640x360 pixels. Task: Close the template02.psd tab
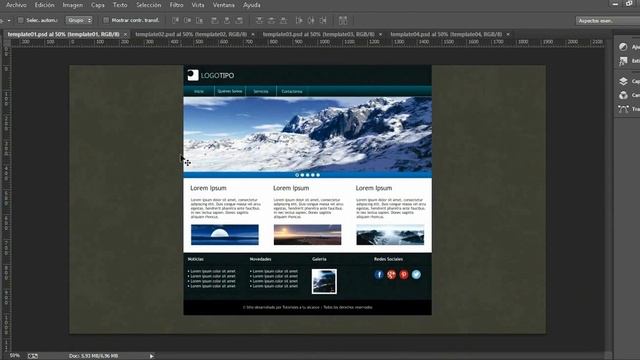[x=253, y=34]
